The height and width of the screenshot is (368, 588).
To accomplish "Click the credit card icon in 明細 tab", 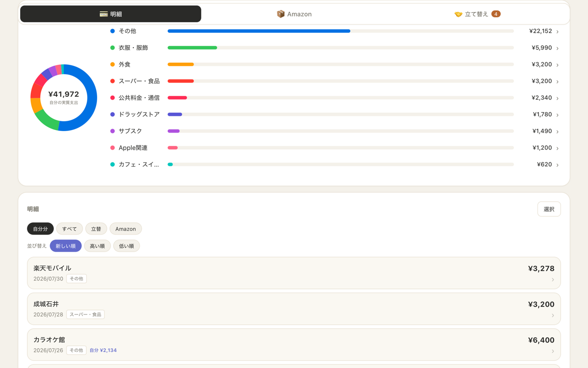I will coord(103,14).
